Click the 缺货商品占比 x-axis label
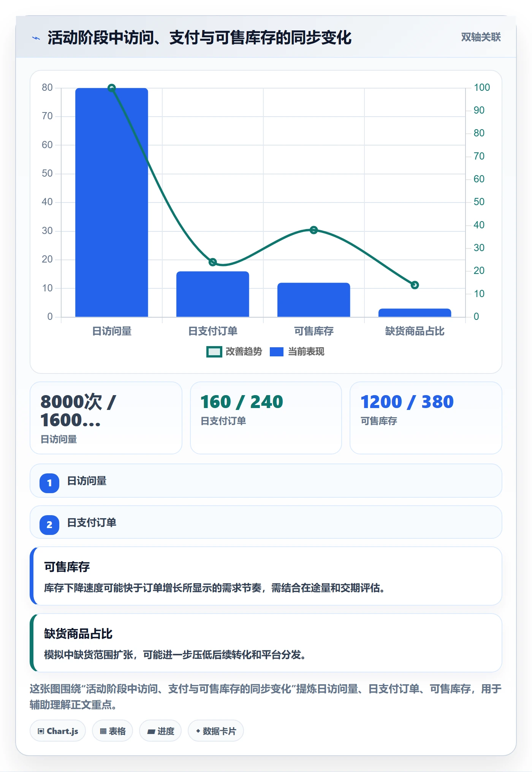532x772 pixels. click(415, 331)
